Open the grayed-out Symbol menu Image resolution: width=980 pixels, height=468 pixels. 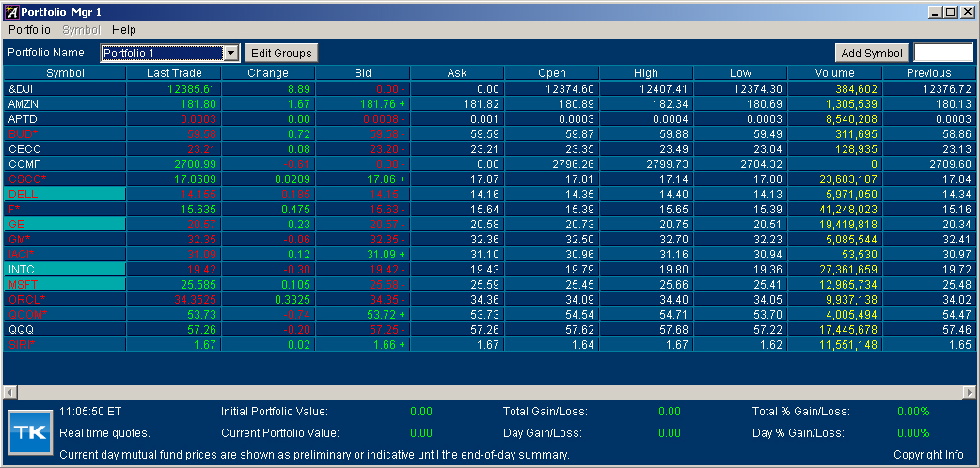(81, 29)
